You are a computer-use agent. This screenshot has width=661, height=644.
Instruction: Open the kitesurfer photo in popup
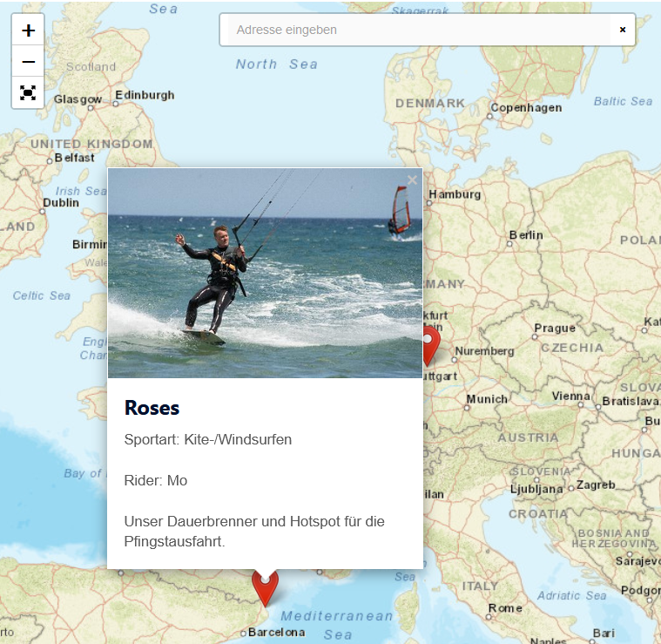tap(265, 273)
